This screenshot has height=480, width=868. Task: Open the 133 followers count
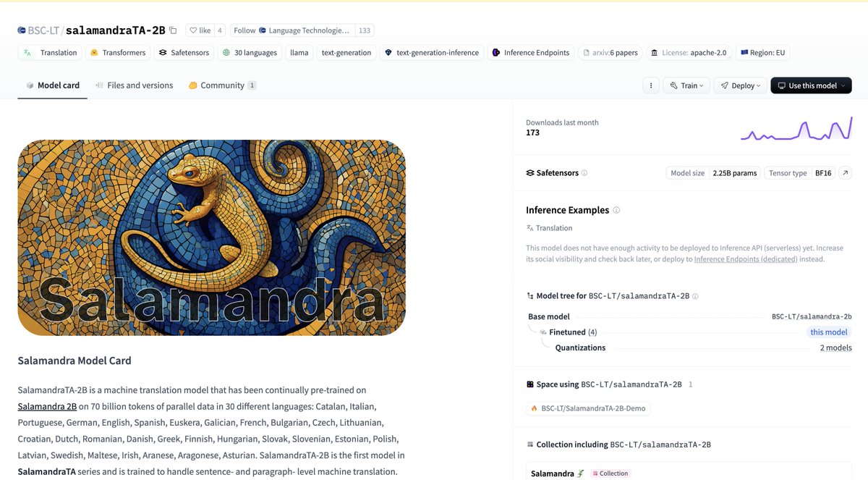(x=365, y=30)
